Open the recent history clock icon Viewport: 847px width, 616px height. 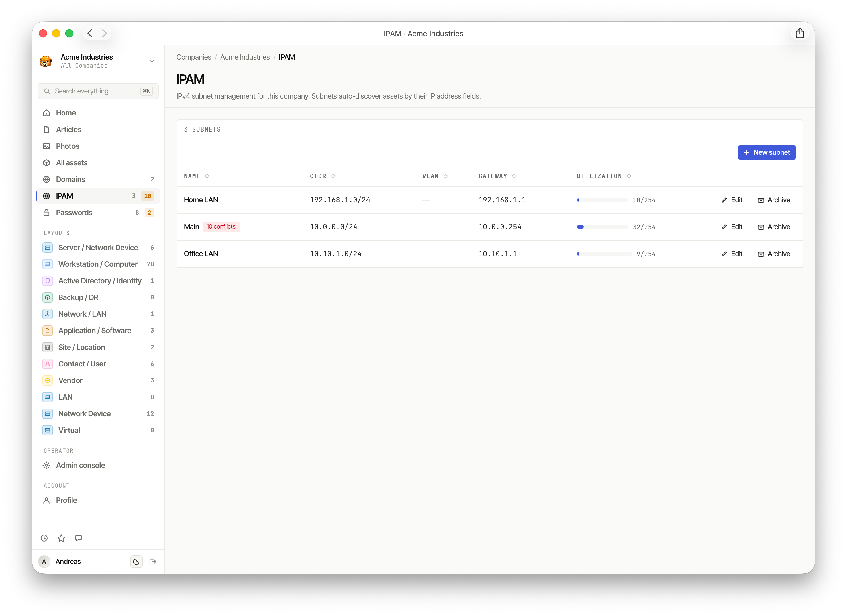tap(44, 538)
